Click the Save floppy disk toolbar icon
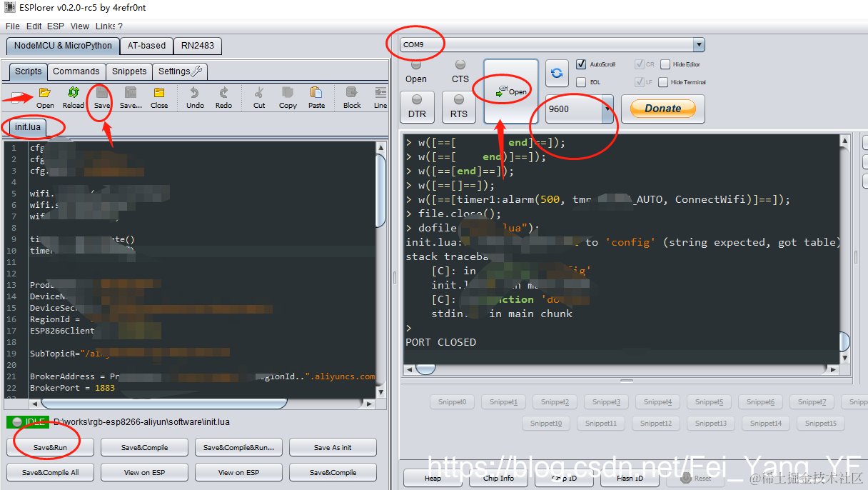The width and height of the screenshot is (868, 490). tap(102, 97)
